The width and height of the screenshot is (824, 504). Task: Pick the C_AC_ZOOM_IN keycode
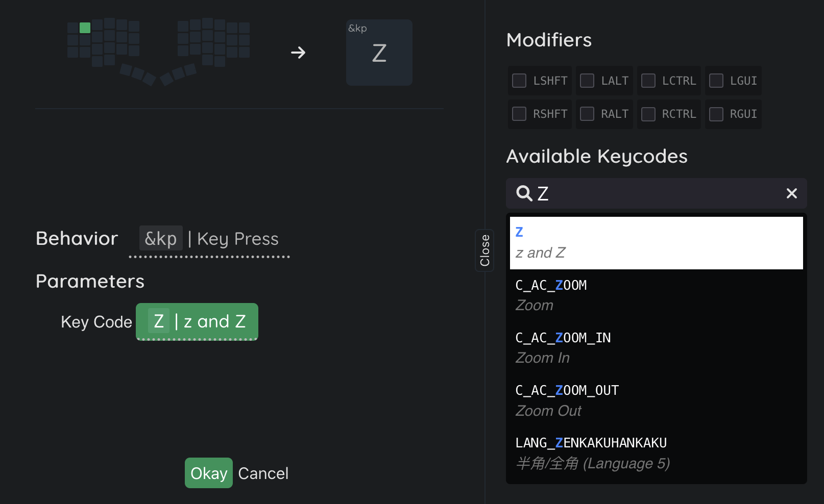656,348
